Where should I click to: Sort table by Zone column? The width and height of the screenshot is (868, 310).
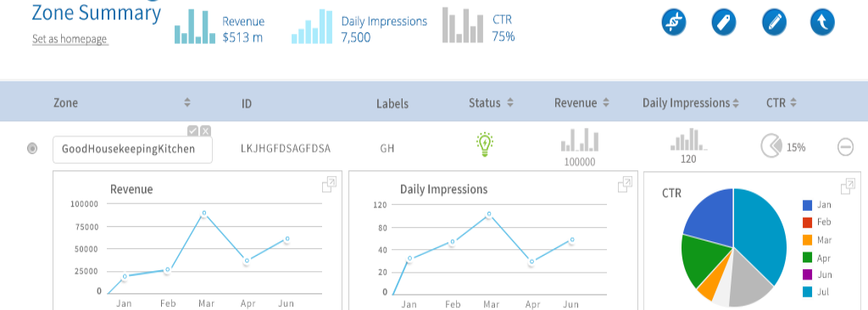(187, 102)
